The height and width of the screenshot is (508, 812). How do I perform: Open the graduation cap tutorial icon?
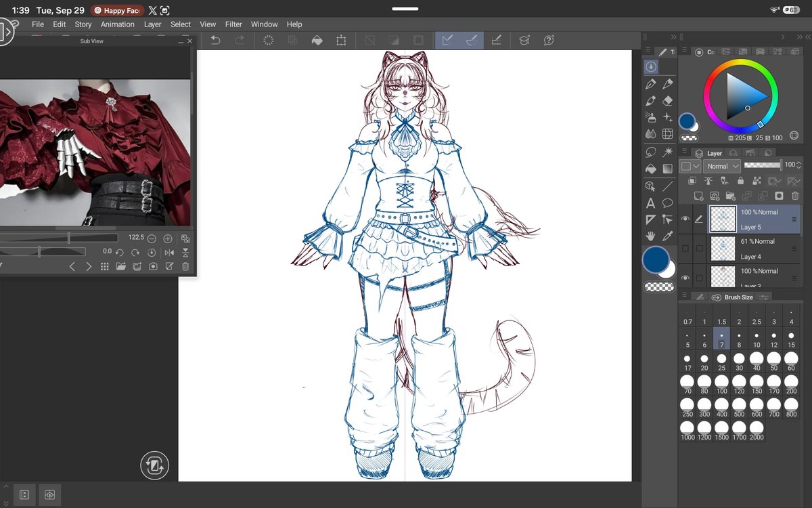coord(524,41)
